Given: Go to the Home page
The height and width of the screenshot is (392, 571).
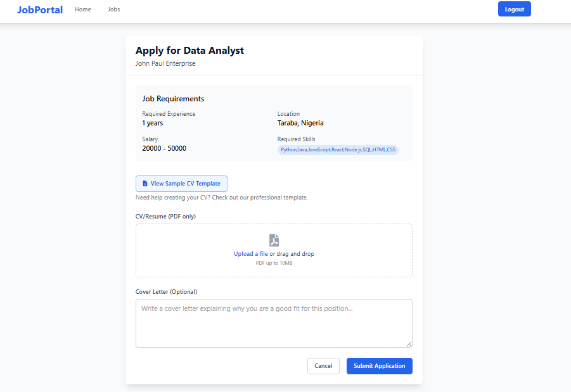Looking at the screenshot, I should [x=83, y=9].
